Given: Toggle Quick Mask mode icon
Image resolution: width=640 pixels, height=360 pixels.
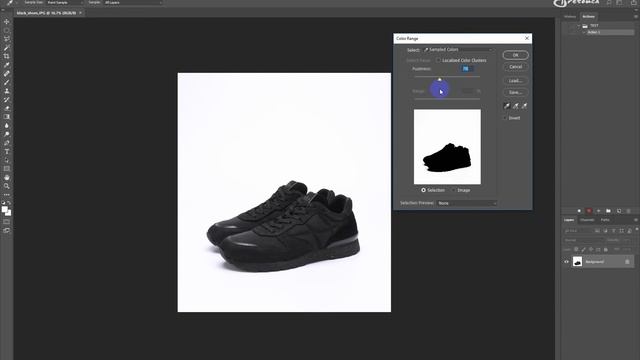Looking at the screenshot, I should click(7, 222).
